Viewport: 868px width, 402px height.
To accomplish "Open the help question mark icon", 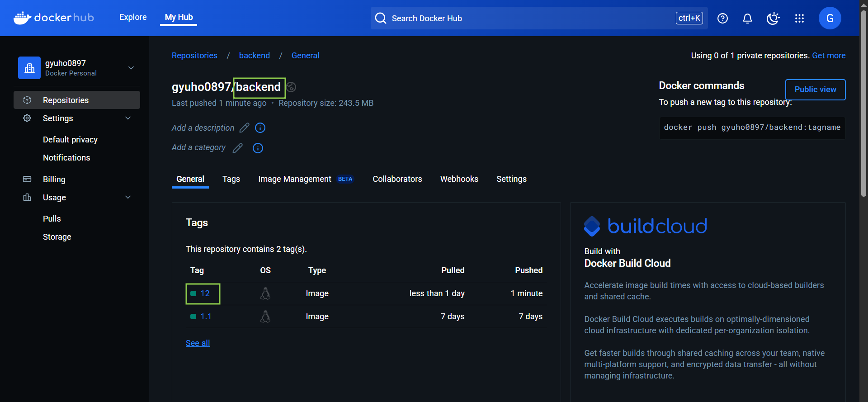I will 722,18.
